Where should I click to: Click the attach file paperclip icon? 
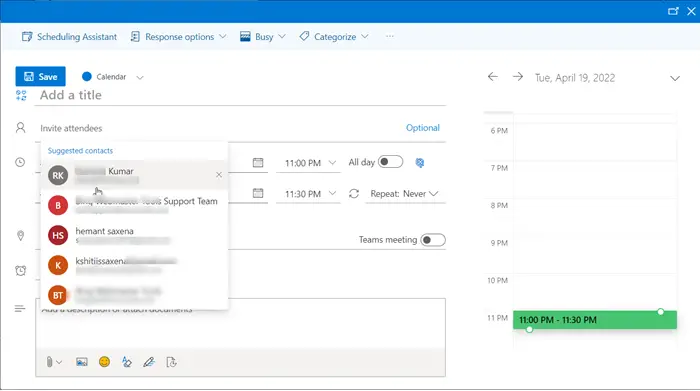coord(49,362)
